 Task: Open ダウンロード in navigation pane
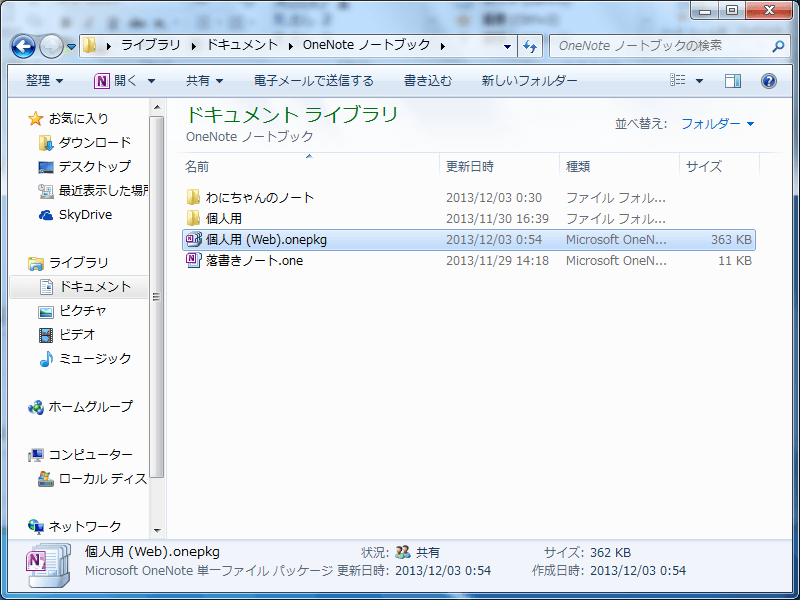point(95,143)
